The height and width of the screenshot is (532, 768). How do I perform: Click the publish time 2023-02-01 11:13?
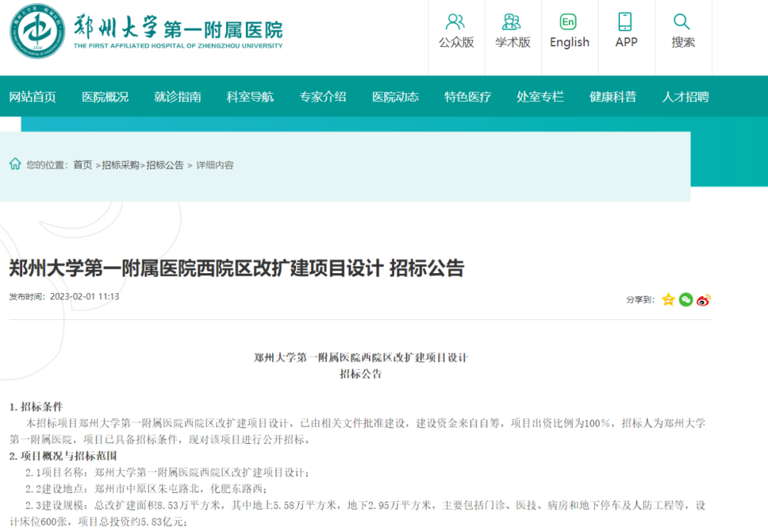84,297
